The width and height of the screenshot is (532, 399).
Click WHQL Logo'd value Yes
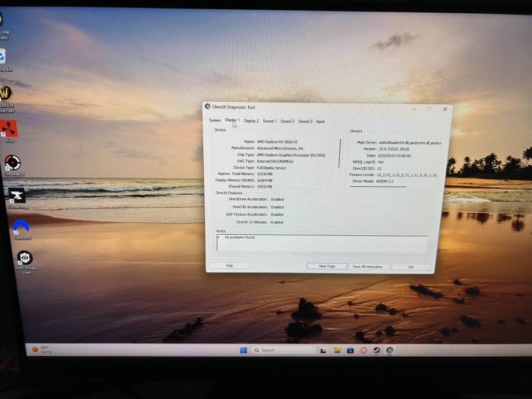380,162
